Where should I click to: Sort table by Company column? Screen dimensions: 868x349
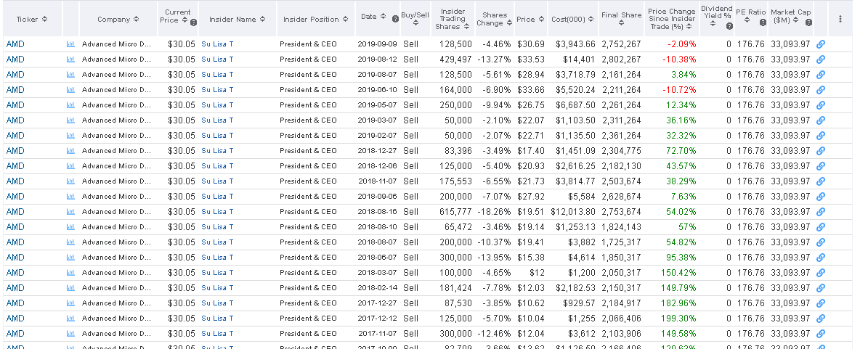coord(118,20)
